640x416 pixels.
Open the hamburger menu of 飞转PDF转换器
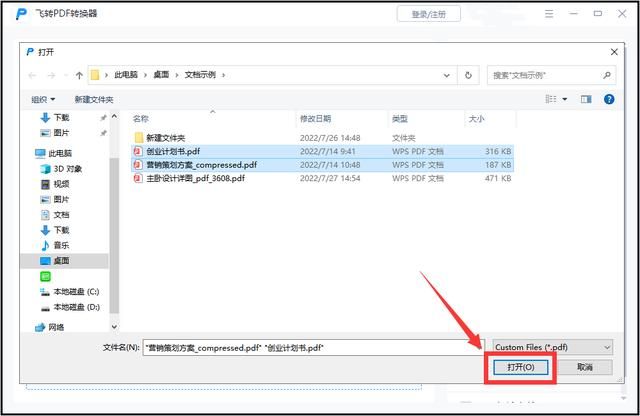pyautogui.click(x=549, y=14)
